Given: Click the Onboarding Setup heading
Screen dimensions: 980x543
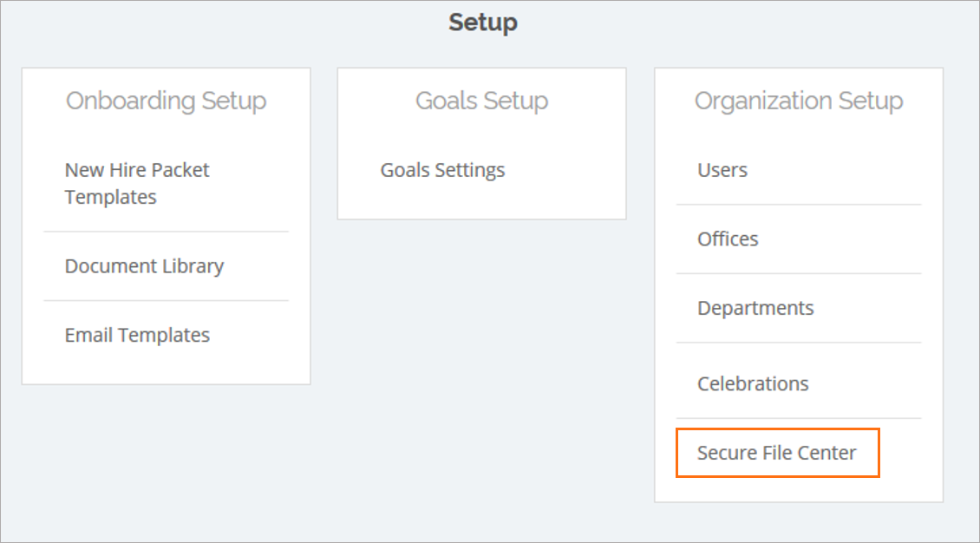Looking at the screenshot, I should click(x=167, y=101).
